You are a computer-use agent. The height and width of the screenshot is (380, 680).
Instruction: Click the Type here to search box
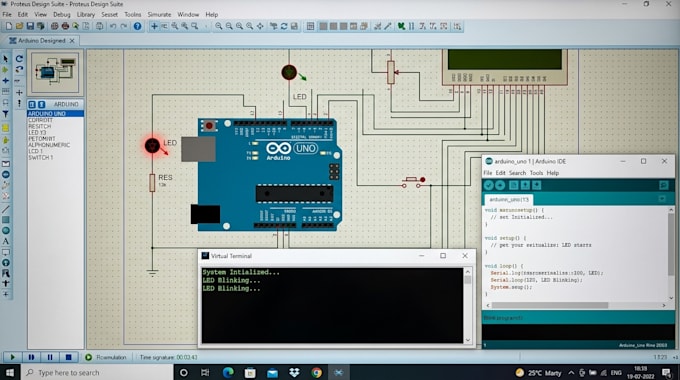97,372
